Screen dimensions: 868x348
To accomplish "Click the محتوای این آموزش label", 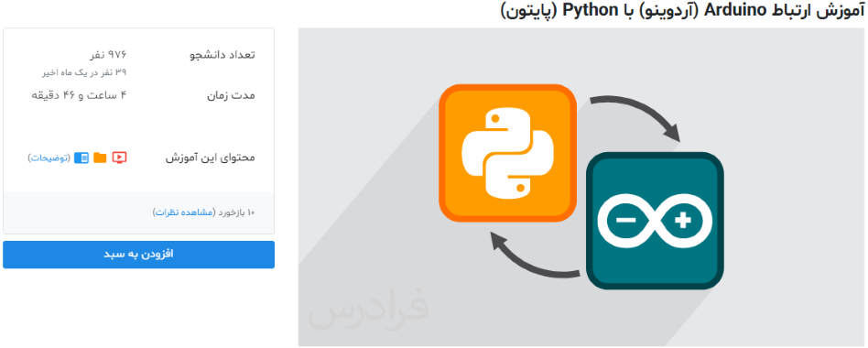I will [211, 158].
